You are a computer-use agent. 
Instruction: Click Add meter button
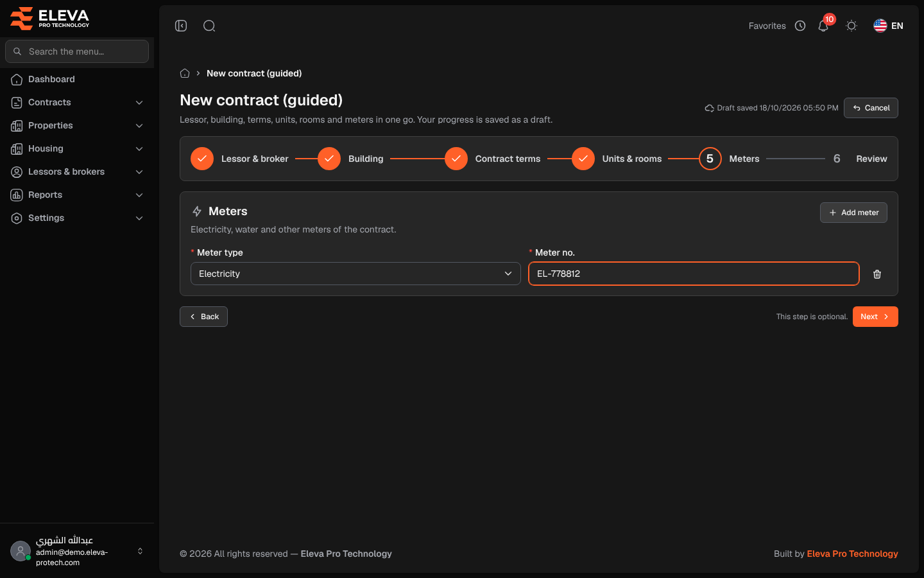[x=853, y=213]
